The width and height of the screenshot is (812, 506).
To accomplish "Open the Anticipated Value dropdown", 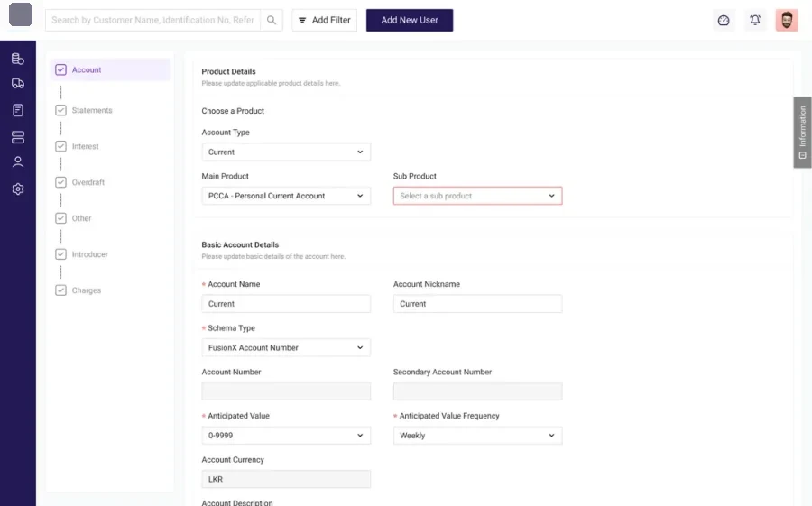I will 286,436.
